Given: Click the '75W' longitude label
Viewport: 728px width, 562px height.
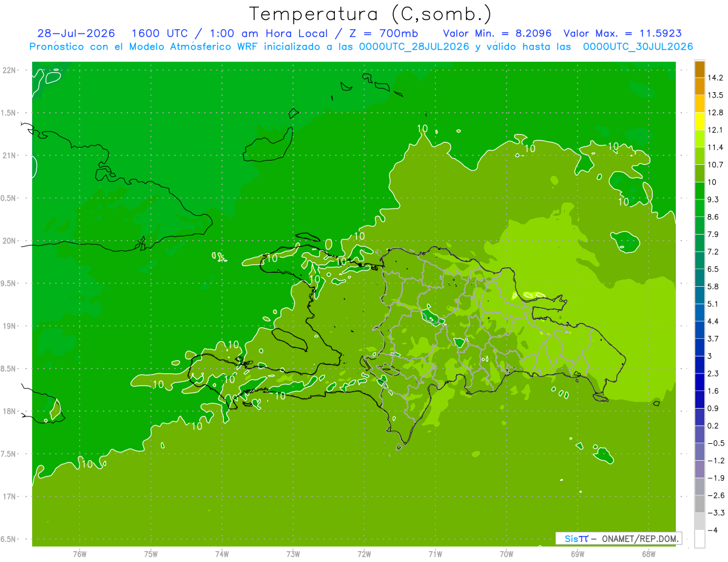Looking at the screenshot, I should pos(150,554).
